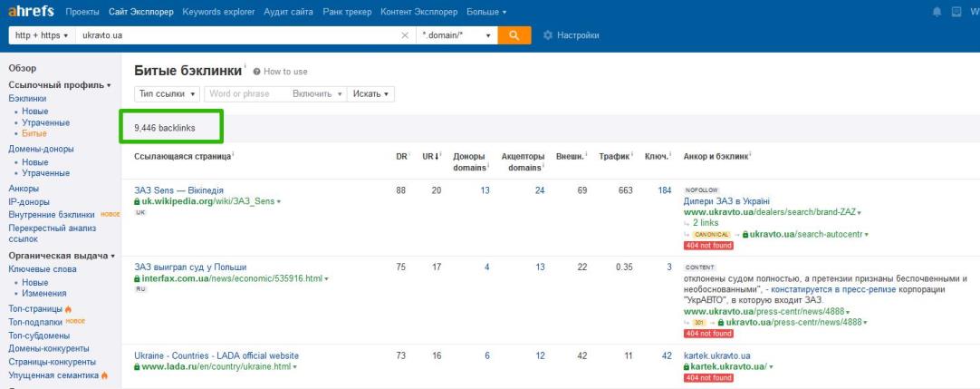Expand the 2 links entry under Wikipedia backlink
Viewport: 980px width, 389px height.
tap(706, 223)
